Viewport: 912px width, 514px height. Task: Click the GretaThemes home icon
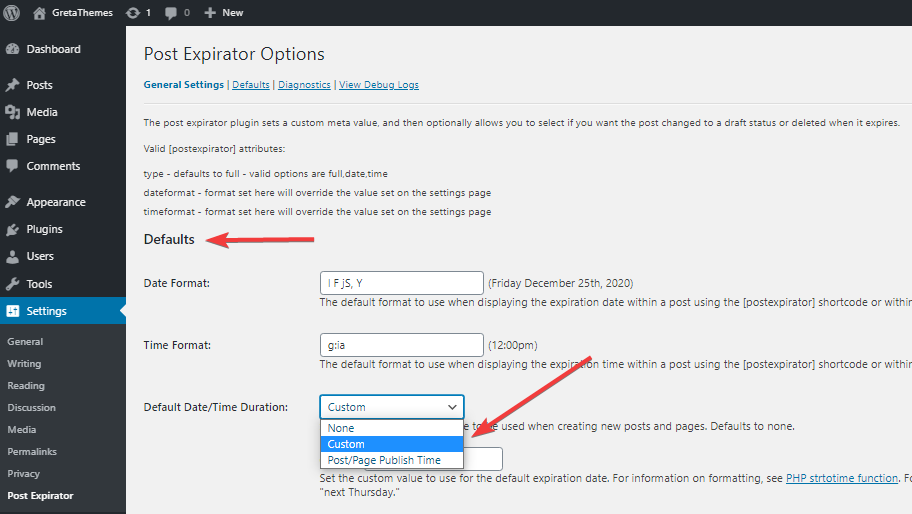39,13
